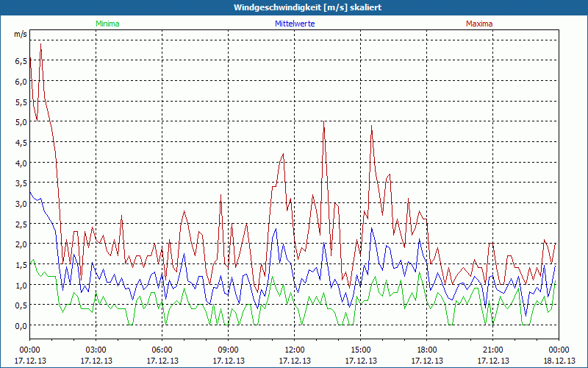
Task: Click the m/s axis unit label
Action: pyautogui.click(x=21, y=34)
